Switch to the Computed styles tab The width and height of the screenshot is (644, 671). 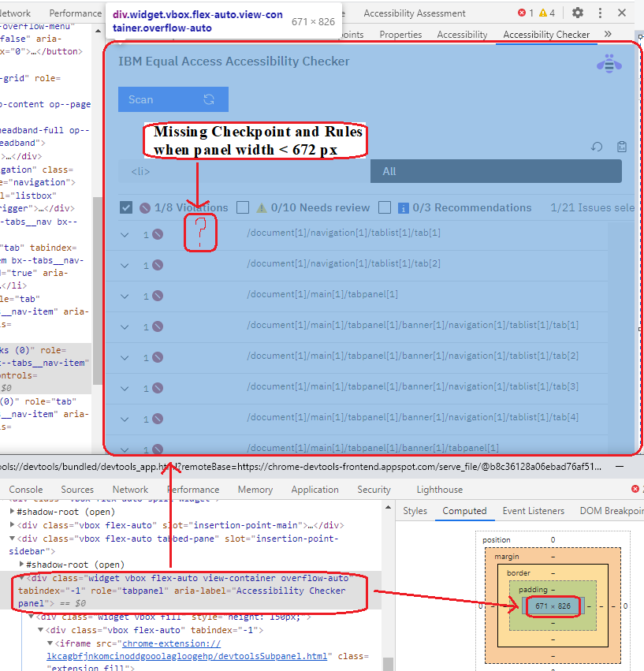pos(464,510)
